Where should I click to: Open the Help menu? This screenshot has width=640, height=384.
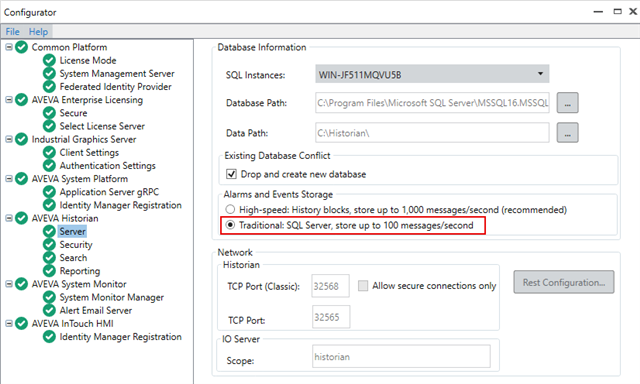tap(38, 32)
